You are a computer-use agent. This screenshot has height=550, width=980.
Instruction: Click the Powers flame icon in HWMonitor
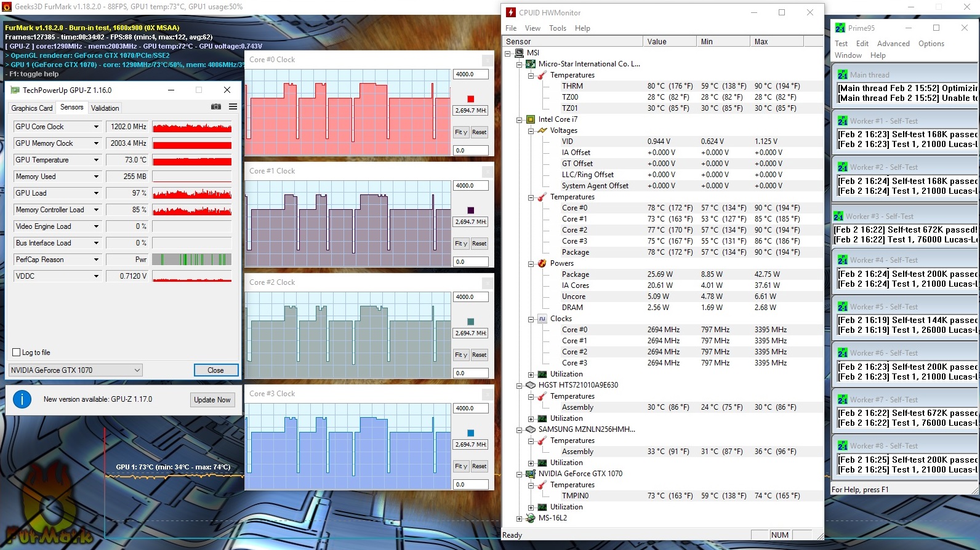[542, 263]
